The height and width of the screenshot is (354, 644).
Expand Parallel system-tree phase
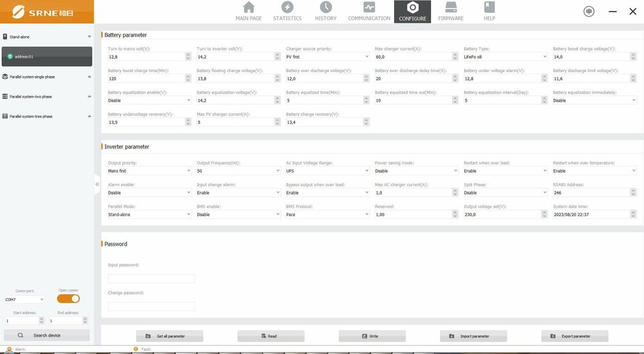click(47, 116)
